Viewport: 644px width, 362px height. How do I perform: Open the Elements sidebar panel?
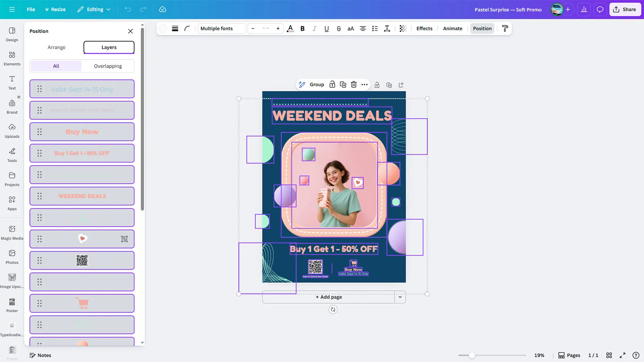click(x=12, y=58)
